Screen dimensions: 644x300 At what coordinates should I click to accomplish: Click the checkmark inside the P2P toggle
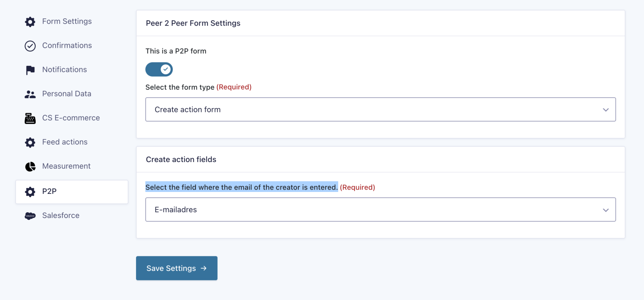click(165, 69)
